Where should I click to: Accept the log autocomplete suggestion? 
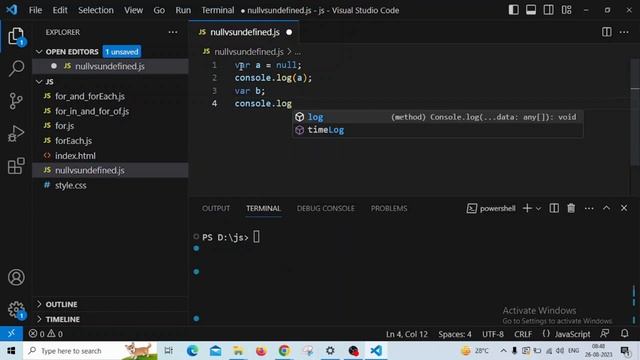point(438,117)
